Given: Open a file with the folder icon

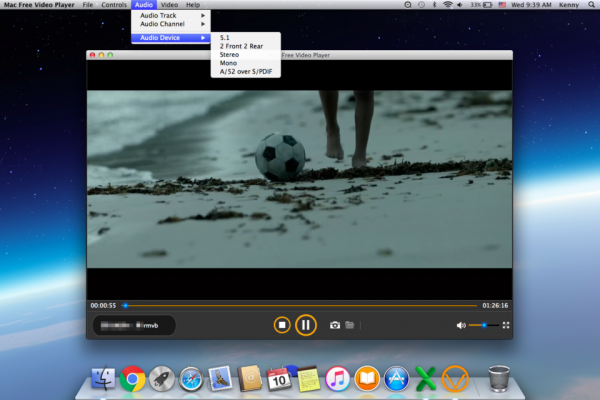Looking at the screenshot, I should (x=349, y=325).
